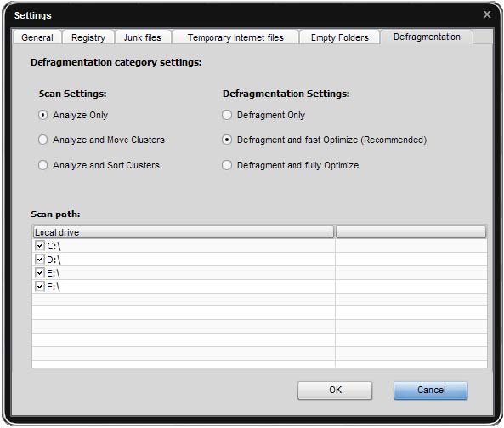The width and height of the screenshot is (504, 428).
Task: Choose Analyze and Sort Clusters option
Action: 42,165
